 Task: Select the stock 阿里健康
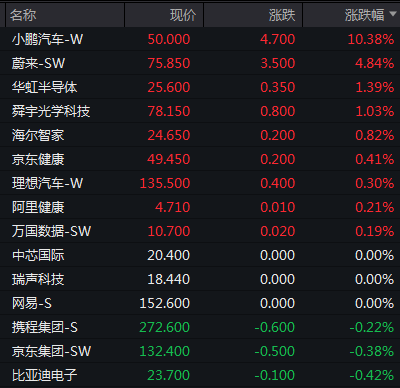coord(38,207)
